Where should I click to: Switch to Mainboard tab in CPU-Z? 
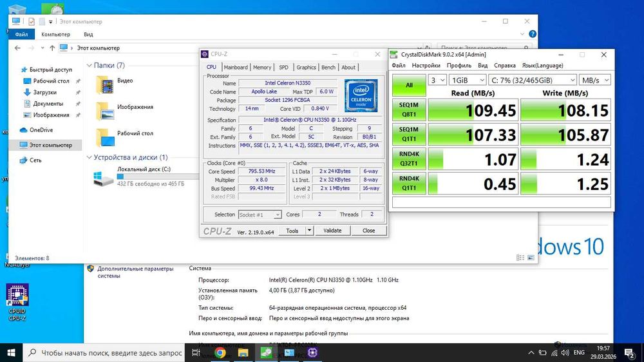click(236, 68)
